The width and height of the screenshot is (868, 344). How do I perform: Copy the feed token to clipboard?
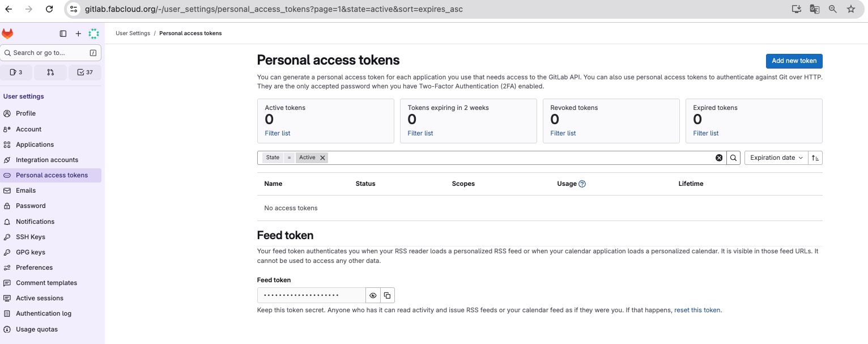[x=387, y=295]
